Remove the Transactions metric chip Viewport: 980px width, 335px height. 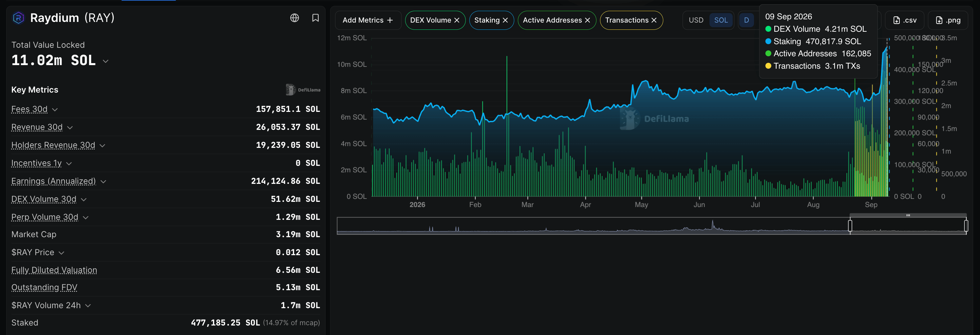tap(654, 20)
